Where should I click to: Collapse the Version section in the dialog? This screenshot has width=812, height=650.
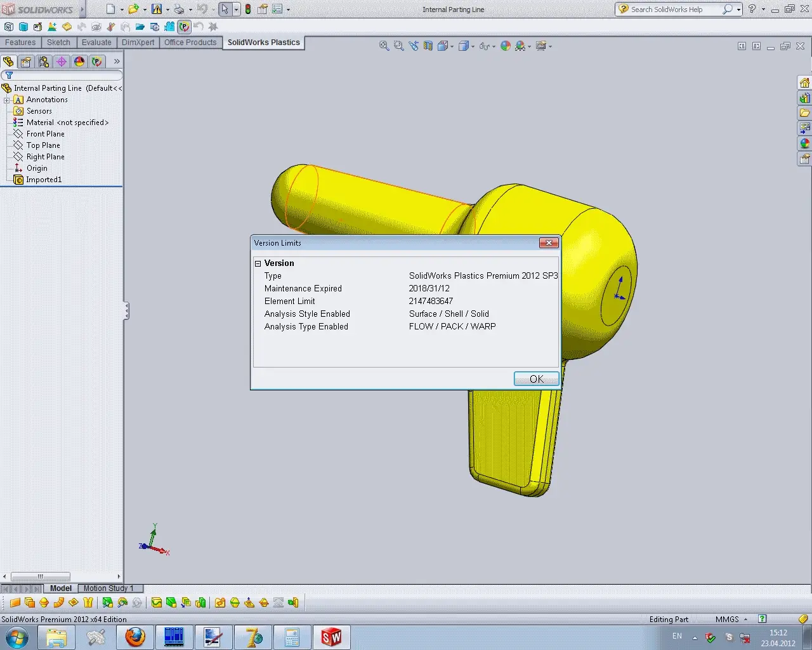pyautogui.click(x=258, y=263)
